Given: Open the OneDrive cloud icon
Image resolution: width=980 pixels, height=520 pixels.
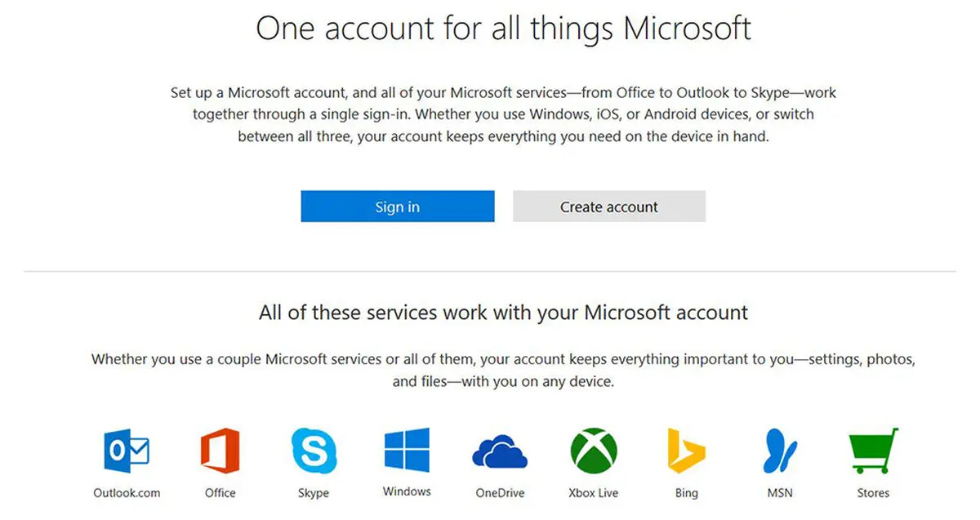Looking at the screenshot, I should (500, 451).
